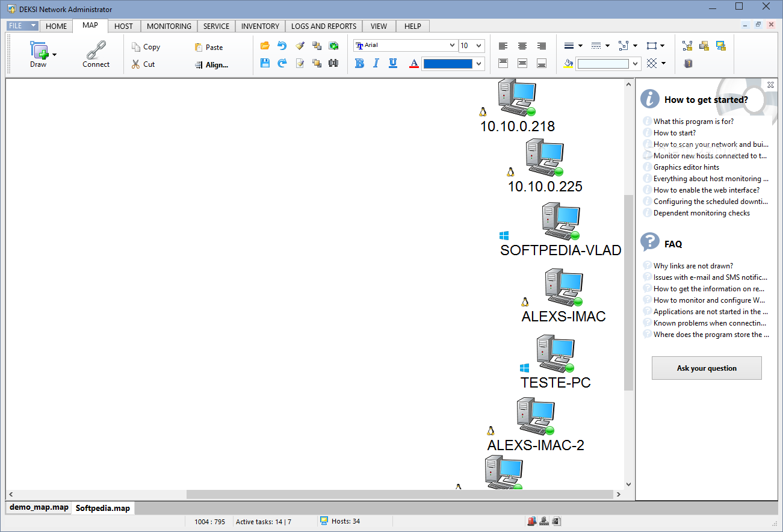Click the yellow-blue map layers icon
Screen dimensions: 783x532
pyautogui.click(x=704, y=46)
